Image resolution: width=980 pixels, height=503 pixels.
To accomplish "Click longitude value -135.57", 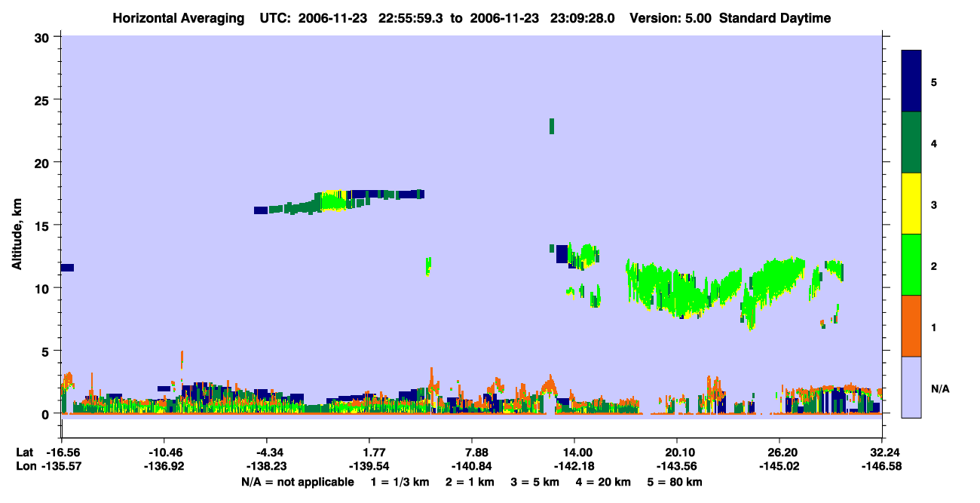I will pos(62,466).
